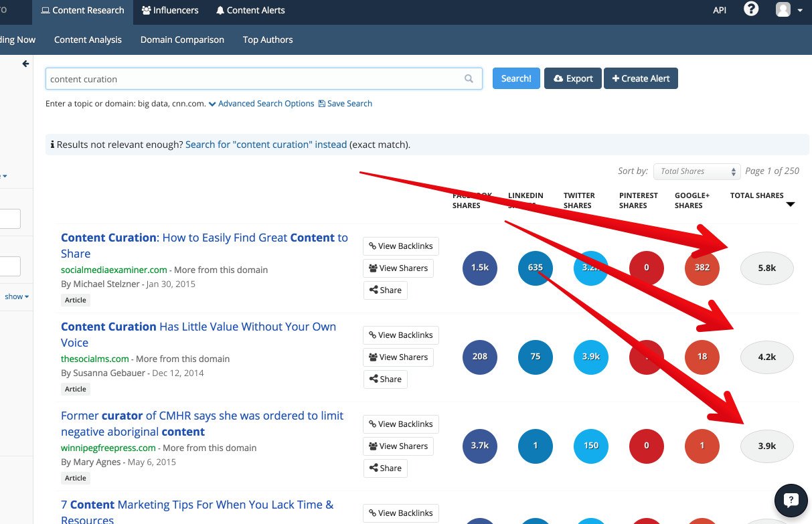Click the Pinterest Shares column header

coord(639,201)
